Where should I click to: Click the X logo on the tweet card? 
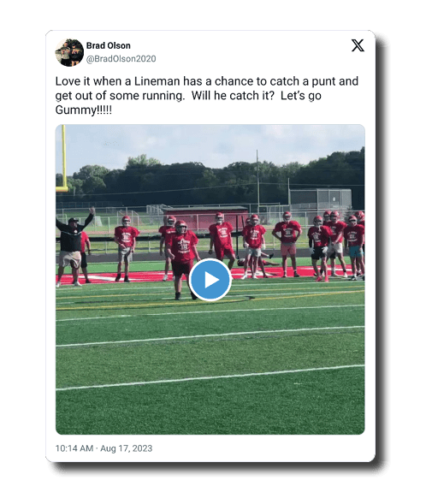[x=358, y=45]
